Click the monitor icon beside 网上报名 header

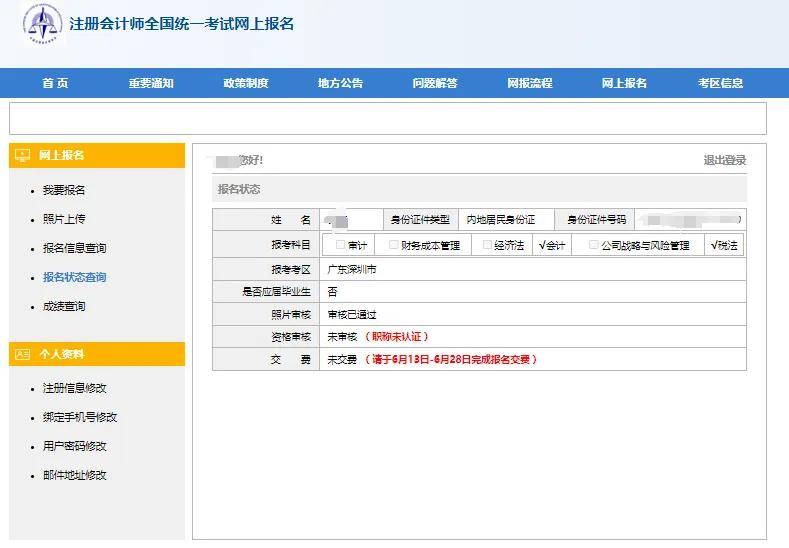click(23, 155)
